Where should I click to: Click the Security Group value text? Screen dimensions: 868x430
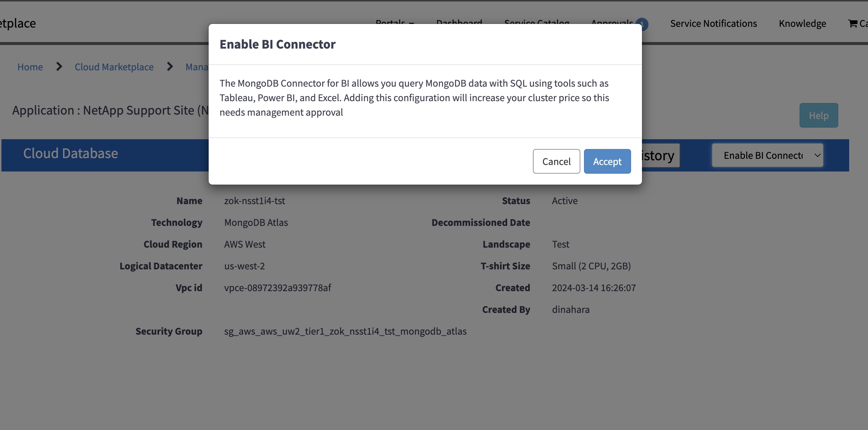point(345,331)
